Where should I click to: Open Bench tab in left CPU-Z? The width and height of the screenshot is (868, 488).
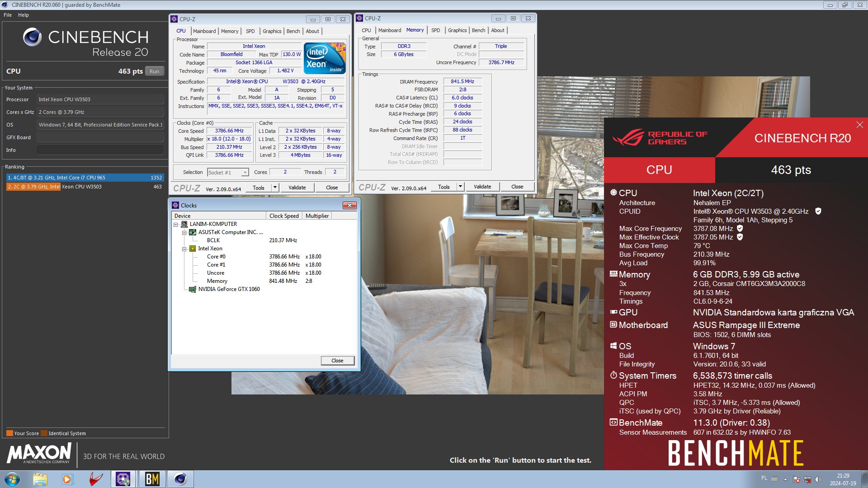coord(293,31)
